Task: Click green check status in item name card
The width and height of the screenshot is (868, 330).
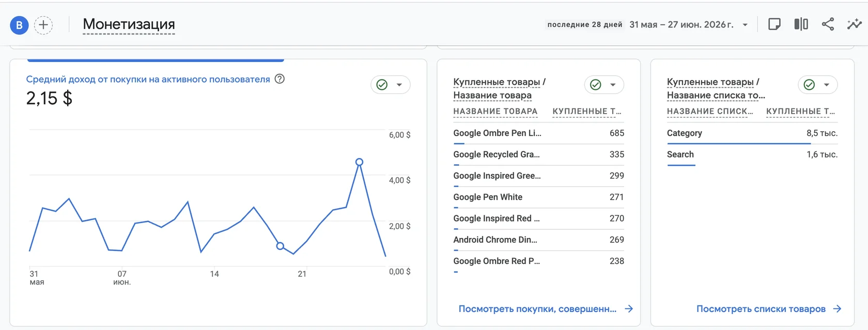Action: tap(595, 85)
